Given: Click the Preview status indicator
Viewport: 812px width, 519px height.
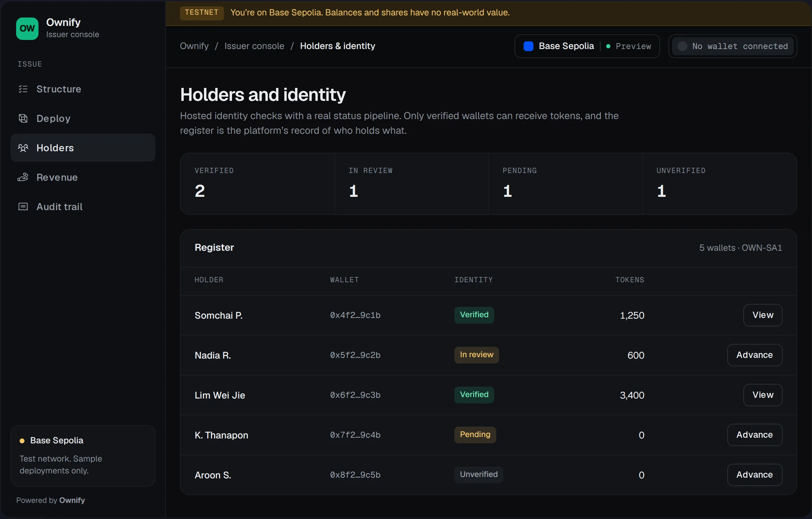Looking at the screenshot, I should tap(629, 46).
